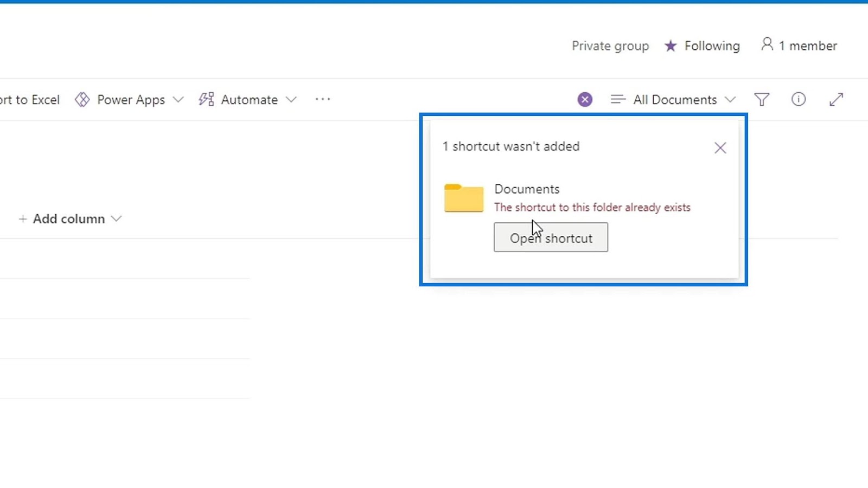Image resolution: width=868 pixels, height=488 pixels.
Task: Open the more options ellipsis menu
Action: point(323,99)
